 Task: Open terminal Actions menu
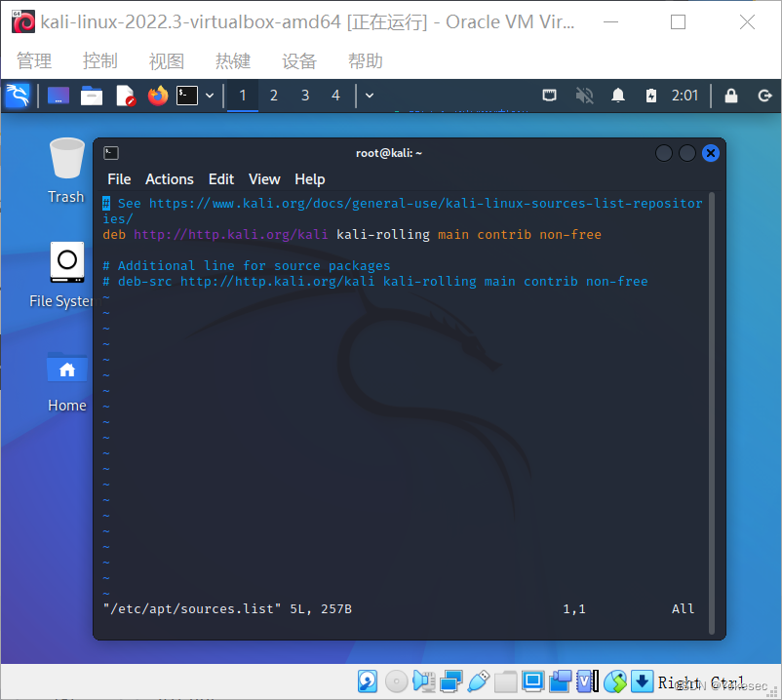point(170,179)
